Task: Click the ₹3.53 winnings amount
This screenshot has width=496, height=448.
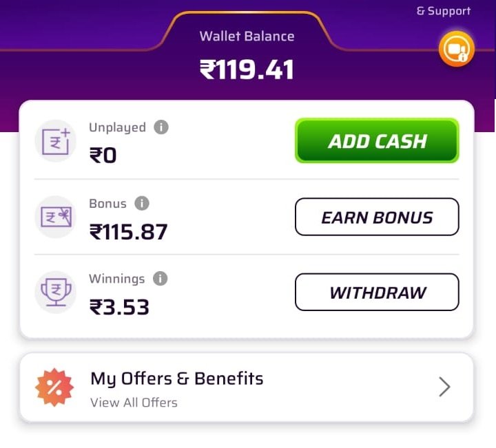Action: 119,307
